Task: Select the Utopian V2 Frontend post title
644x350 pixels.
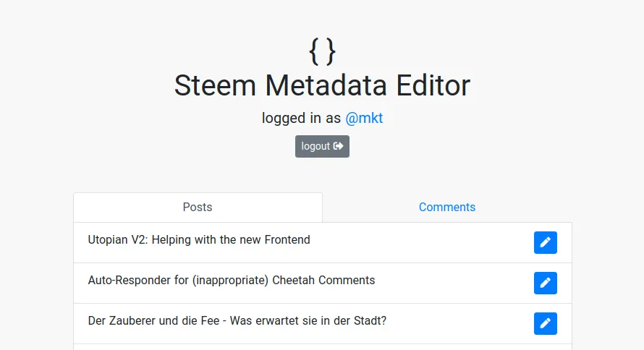Action: (199, 239)
